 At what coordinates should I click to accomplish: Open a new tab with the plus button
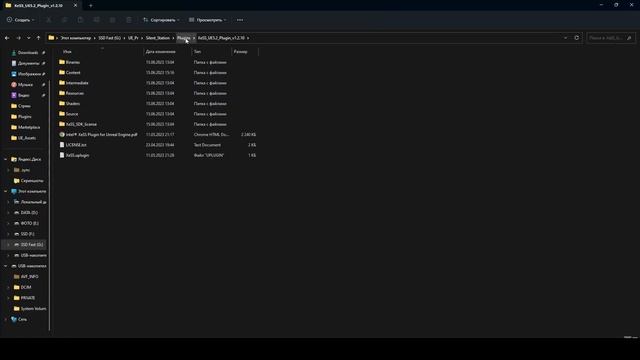pos(91,6)
